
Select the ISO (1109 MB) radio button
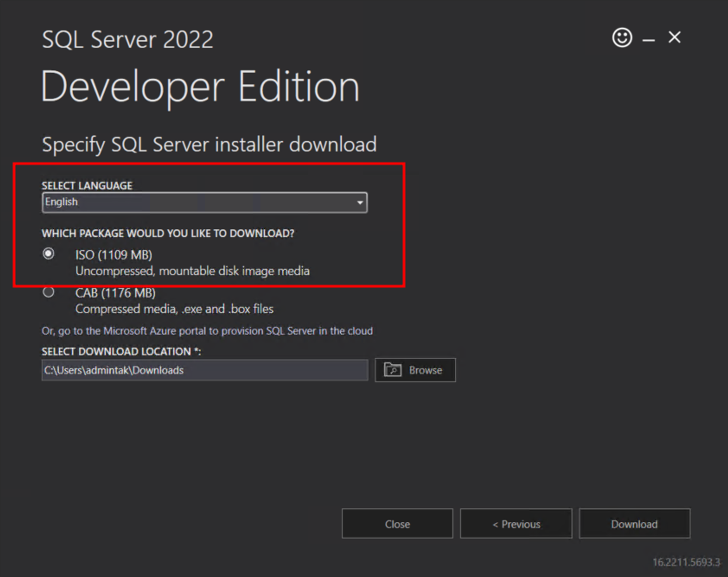tap(49, 254)
